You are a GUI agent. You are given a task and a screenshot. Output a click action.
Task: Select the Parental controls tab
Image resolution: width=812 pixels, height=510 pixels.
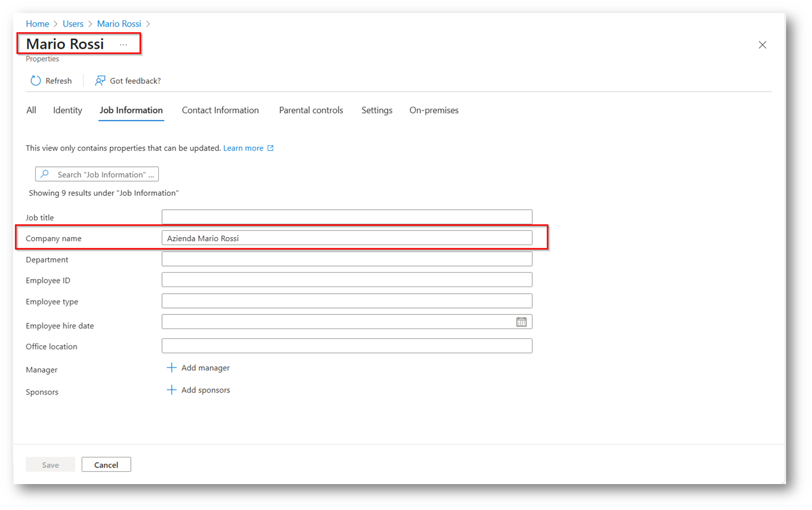pos(311,111)
